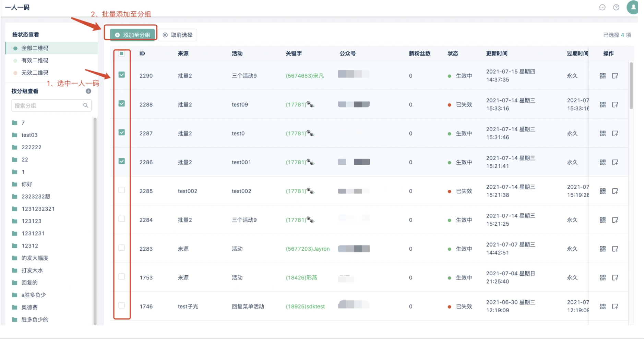Screen dimensions: 644x339
Task: Open keyword link (18426)彩燕
Action: [x=301, y=277]
